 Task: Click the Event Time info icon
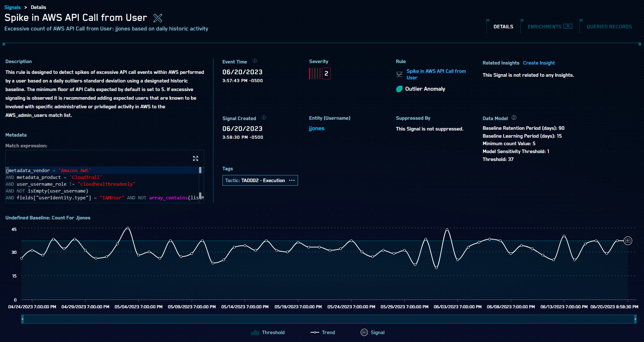pyautogui.click(x=255, y=61)
